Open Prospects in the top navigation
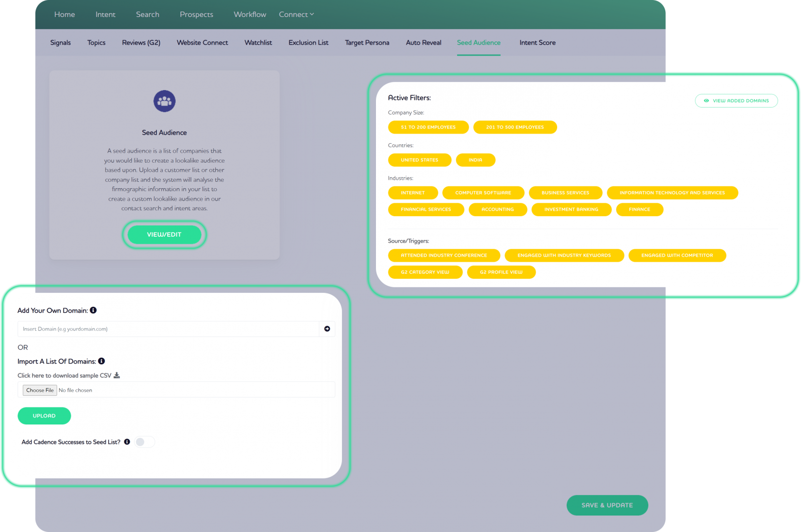 pyautogui.click(x=196, y=15)
